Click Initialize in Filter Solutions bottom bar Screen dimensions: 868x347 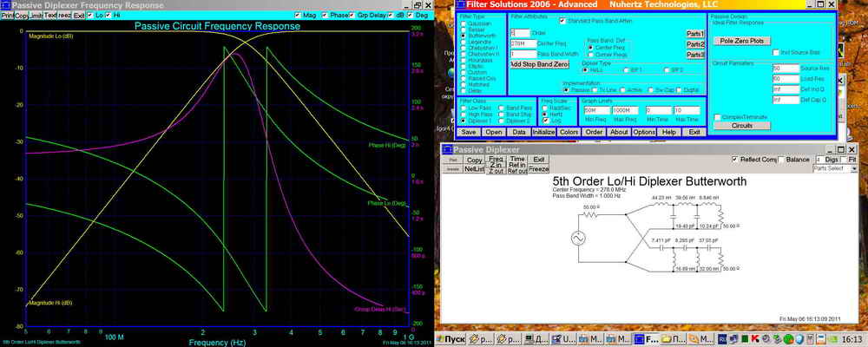(x=543, y=132)
